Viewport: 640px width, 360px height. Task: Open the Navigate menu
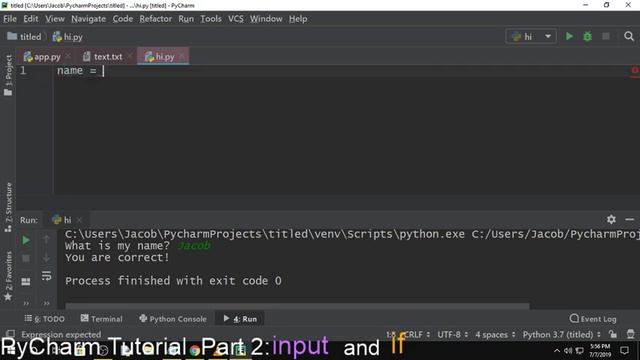tap(88, 19)
